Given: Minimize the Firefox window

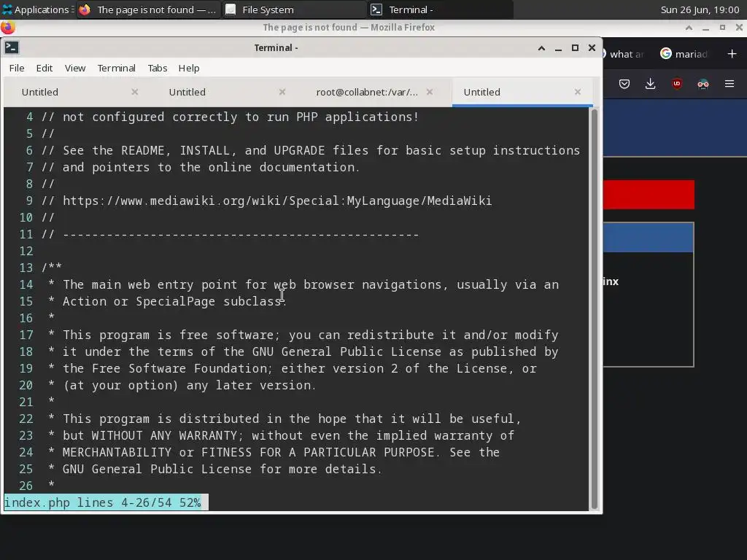Looking at the screenshot, I should tap(705, 28).
